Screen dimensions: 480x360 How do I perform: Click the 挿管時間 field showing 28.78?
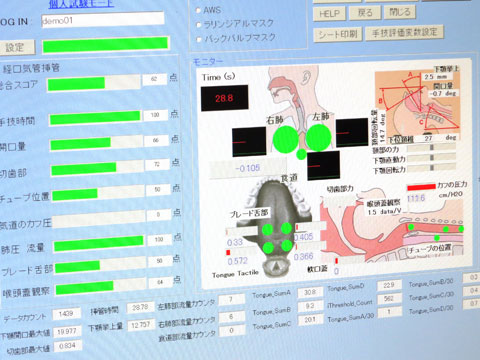click(x=140, y=307)
